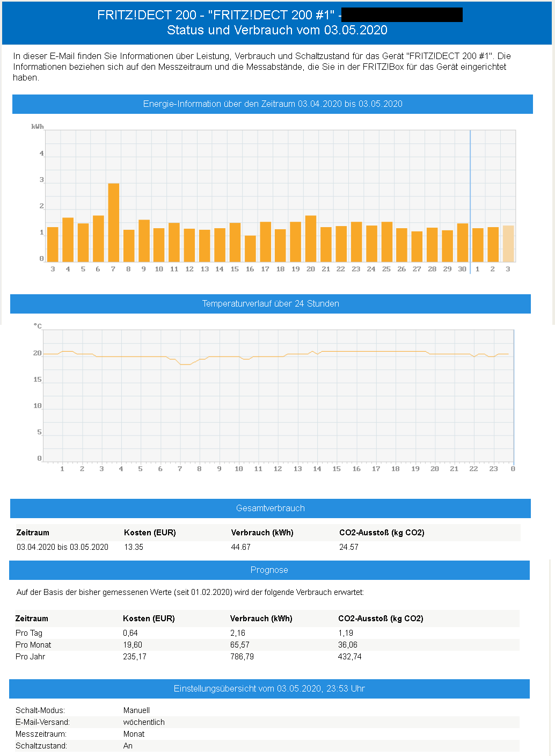Click the Schaltzustand value An
This screenshot has width=555, height=756.
(128, 745)
